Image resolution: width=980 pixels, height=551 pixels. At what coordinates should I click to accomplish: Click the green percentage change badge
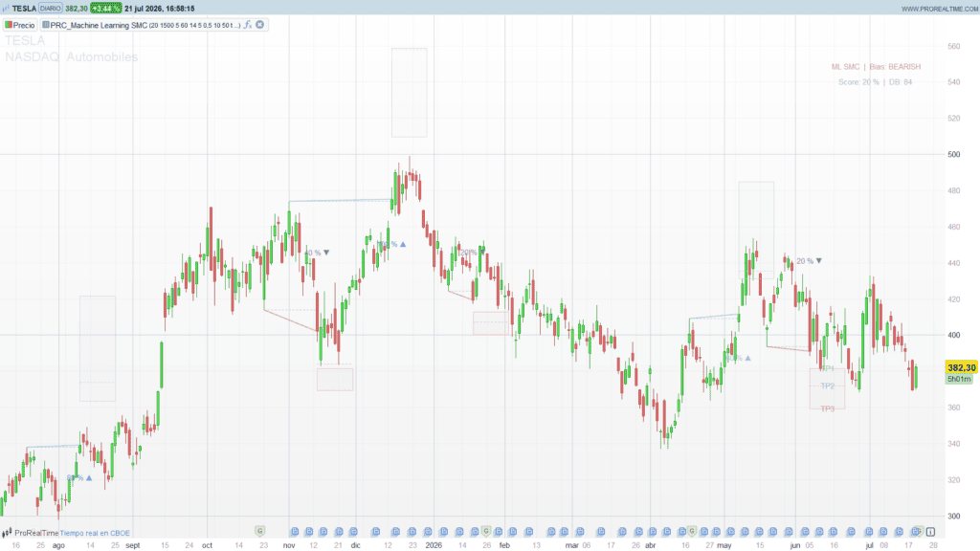(105, 8)
